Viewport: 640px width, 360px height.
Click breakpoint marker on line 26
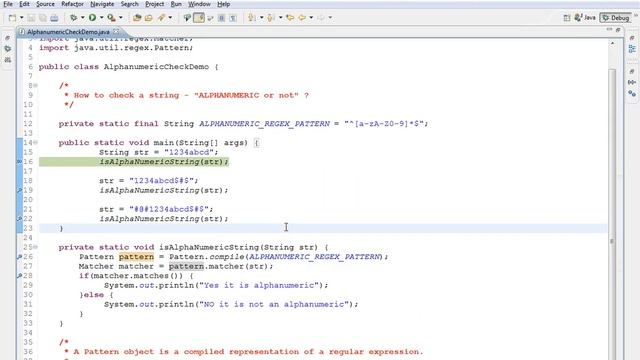[x=19, y=257]
